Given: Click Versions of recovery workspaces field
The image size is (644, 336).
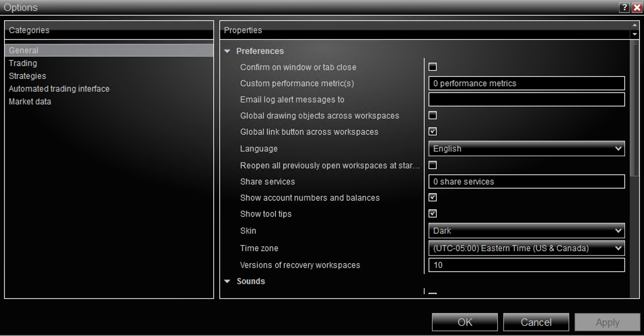Looking at the screenshot, I should point(527,265).
